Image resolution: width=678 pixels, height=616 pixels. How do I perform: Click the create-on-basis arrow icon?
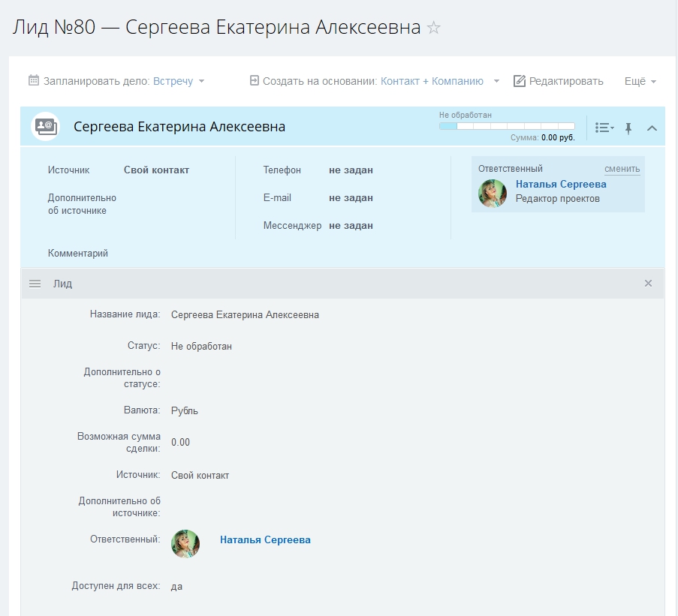(x=254, y=80)
